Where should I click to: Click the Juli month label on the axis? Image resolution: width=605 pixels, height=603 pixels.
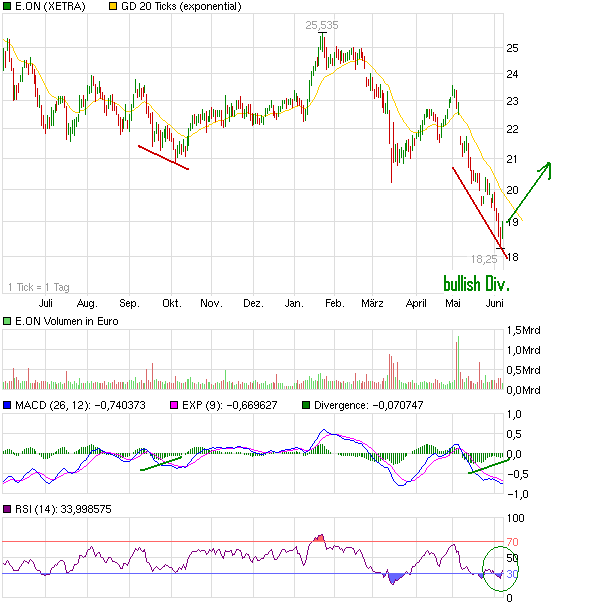46,303
